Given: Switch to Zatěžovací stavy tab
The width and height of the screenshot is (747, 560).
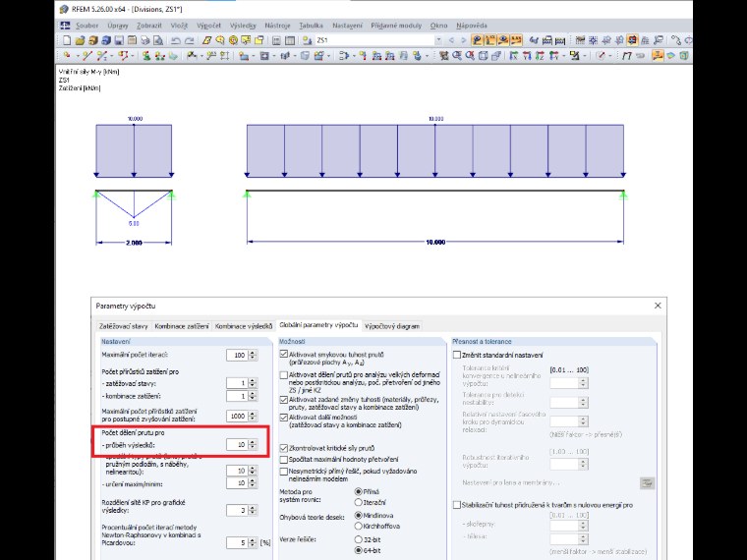Looking at the screenshot, I should pyautogui.click(x=124, y=326).
